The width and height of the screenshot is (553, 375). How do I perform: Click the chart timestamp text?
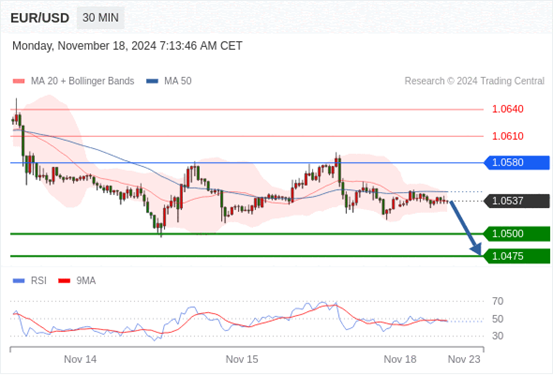[127, 46]
